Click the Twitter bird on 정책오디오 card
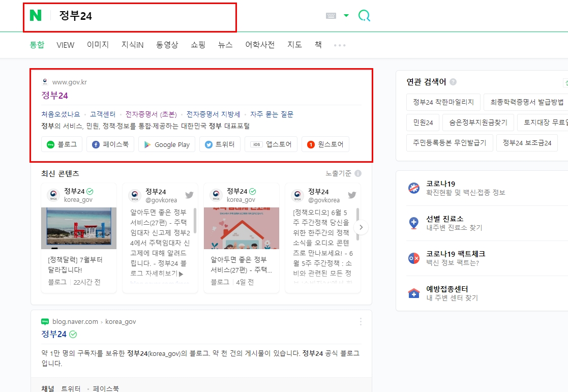 pos(352,195)
